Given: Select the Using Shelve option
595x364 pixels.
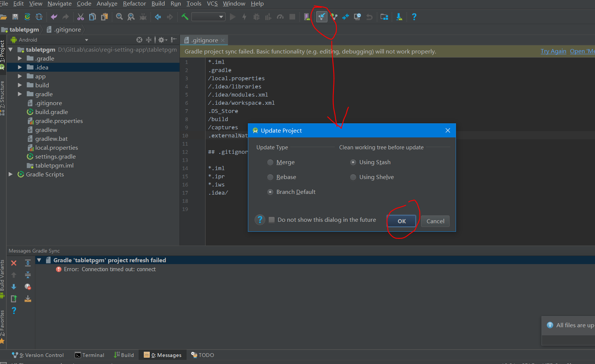Looking at the screenshot, I should (x=353, y=177).
